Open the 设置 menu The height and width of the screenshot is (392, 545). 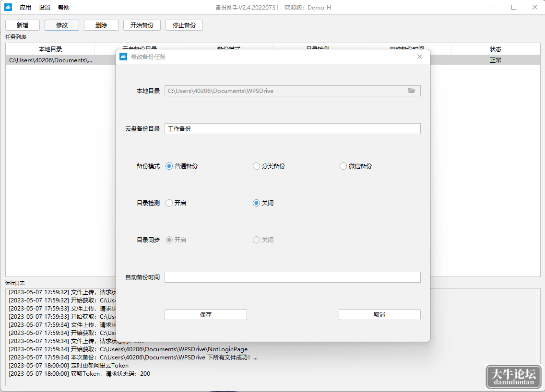pyautogui.click(x=45, y=7)
